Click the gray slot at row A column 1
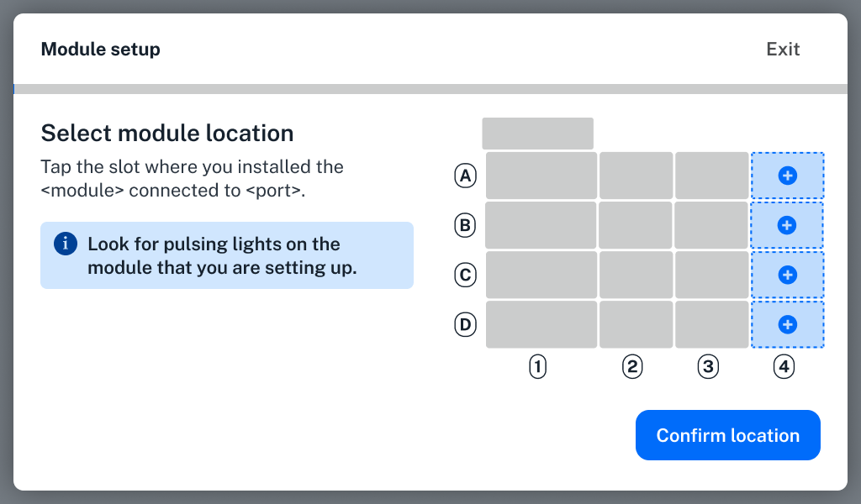The height and width of the screenshot is (504, 861). tap(541, 176)
